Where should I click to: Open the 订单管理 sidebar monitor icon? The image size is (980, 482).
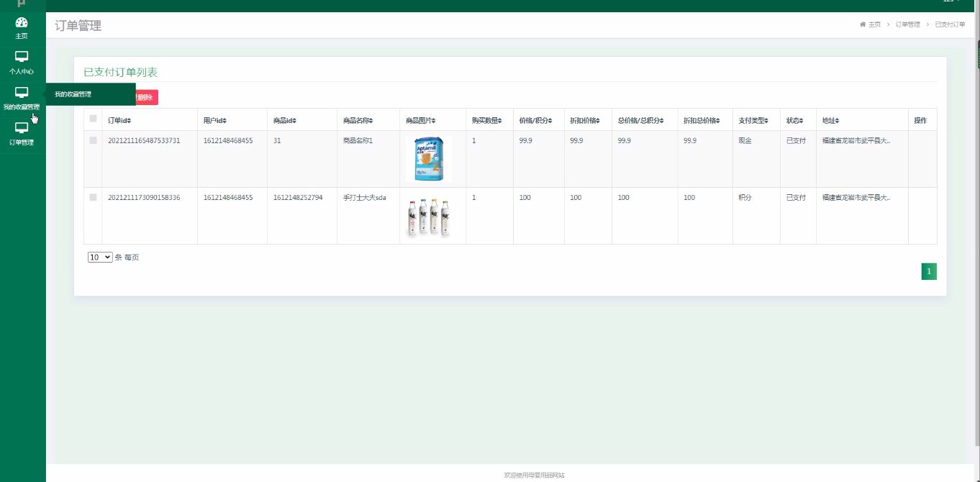pos(22,127)
